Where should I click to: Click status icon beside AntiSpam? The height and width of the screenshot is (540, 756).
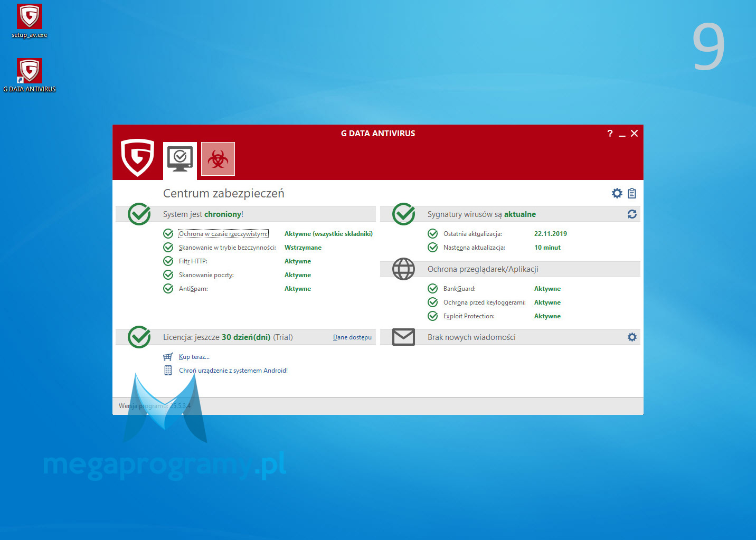point(168,289)
